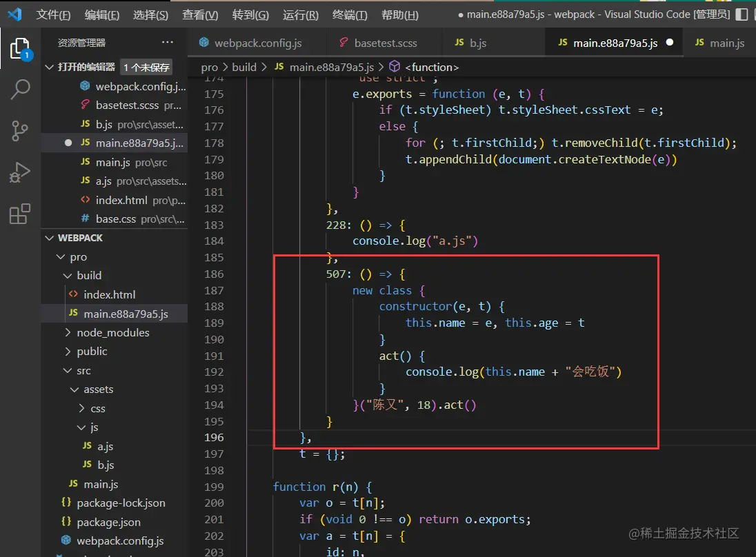
Task: Open the Run and Debug view icon
Action: click(x=20, y=172)
